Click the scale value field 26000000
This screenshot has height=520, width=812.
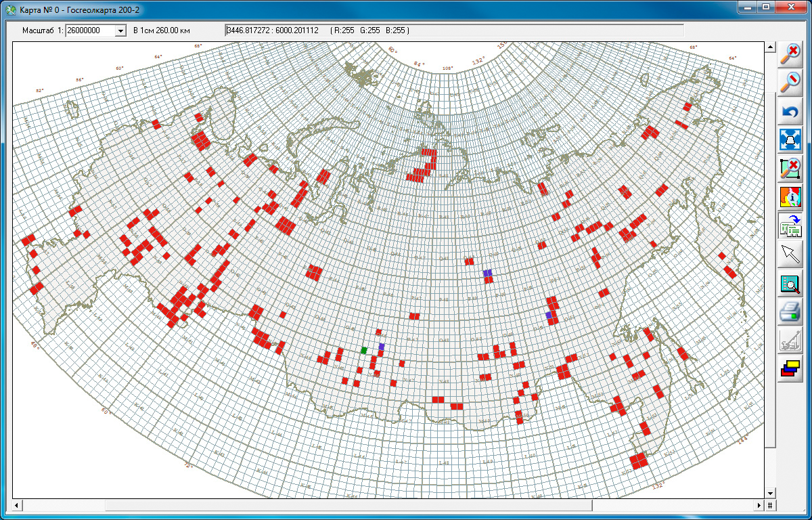(x=90, y=30)
